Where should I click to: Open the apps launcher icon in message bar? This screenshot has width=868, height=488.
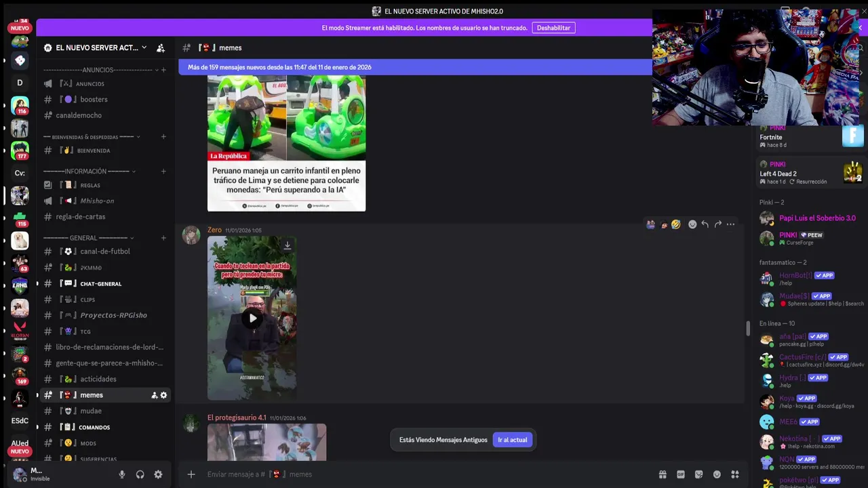click(735, 474)
